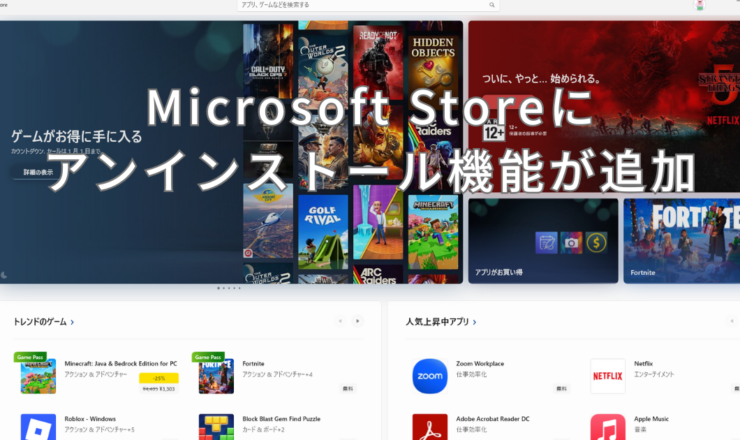
Task: Open the airplane flight simulator game tile
Action: [x=268, y=221]
